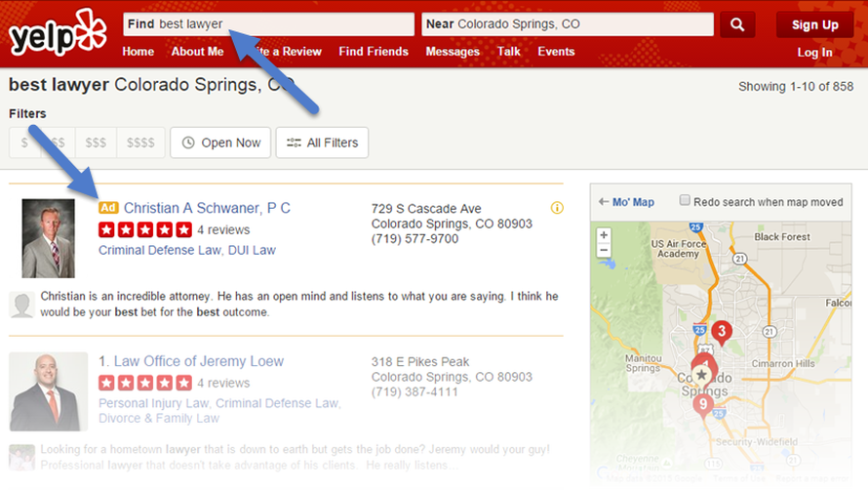
Task: Open Law Office of Jeremy Loew listing
Action: click(199, 361)
